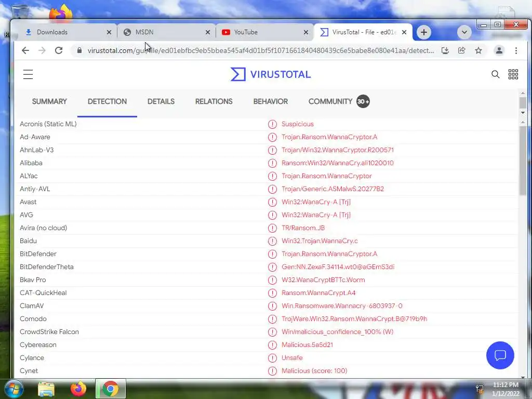Open the BEHAVIOR tab
532x399 pixels.
tap(270, 101)
